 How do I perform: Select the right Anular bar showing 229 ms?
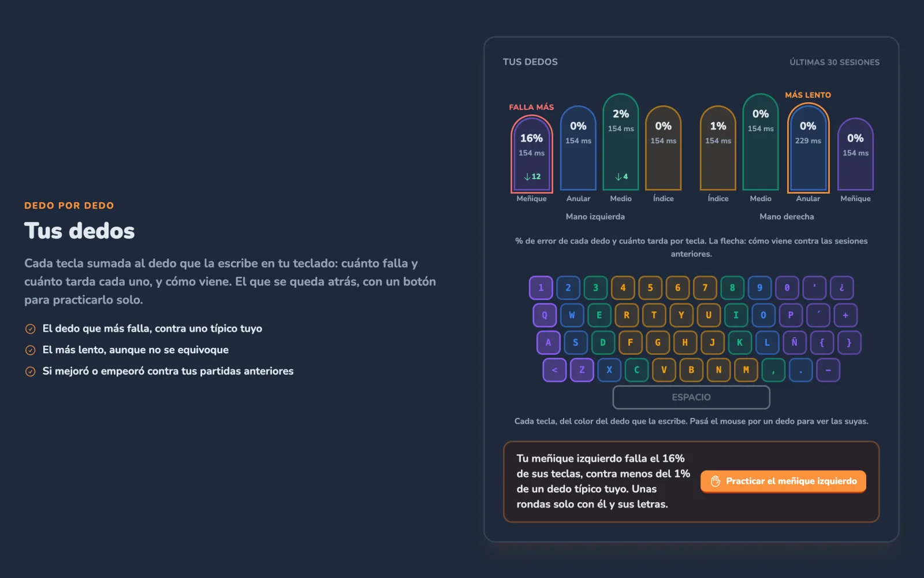808,148
